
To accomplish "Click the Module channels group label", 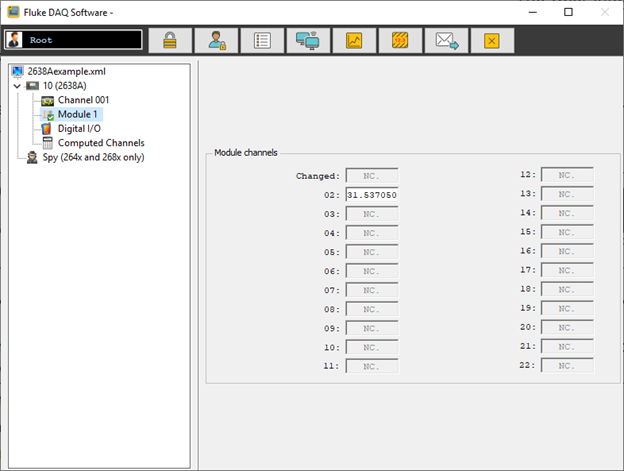I will [246, 152].
